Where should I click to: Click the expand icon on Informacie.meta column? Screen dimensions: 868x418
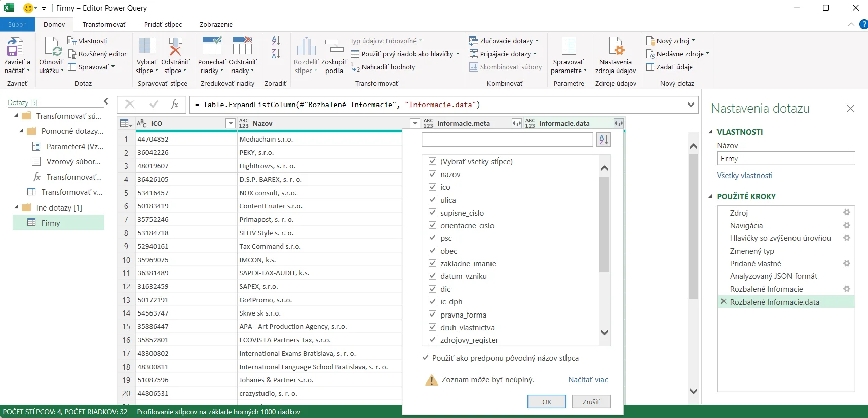[516, 123]
